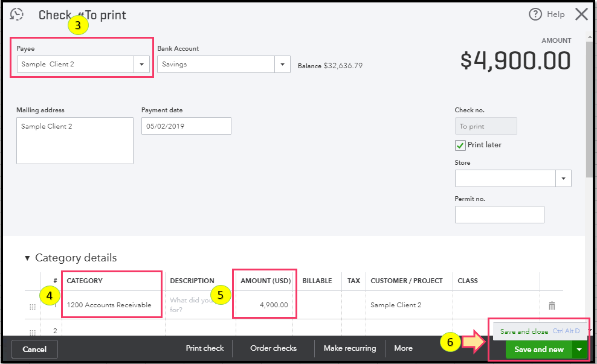Open the Payee dropdown arrow

pyautogui.click(x=142, y=64)
